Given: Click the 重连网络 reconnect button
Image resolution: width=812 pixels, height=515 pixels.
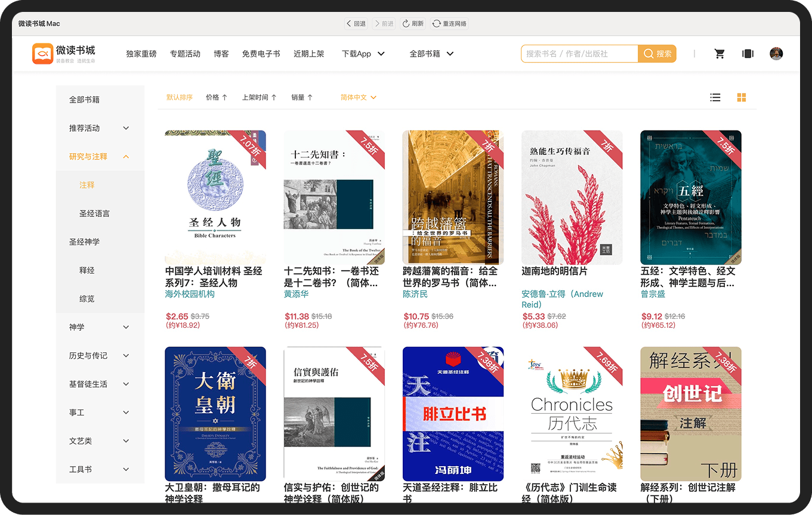Looking at the screenshot, I should point(449,24).
